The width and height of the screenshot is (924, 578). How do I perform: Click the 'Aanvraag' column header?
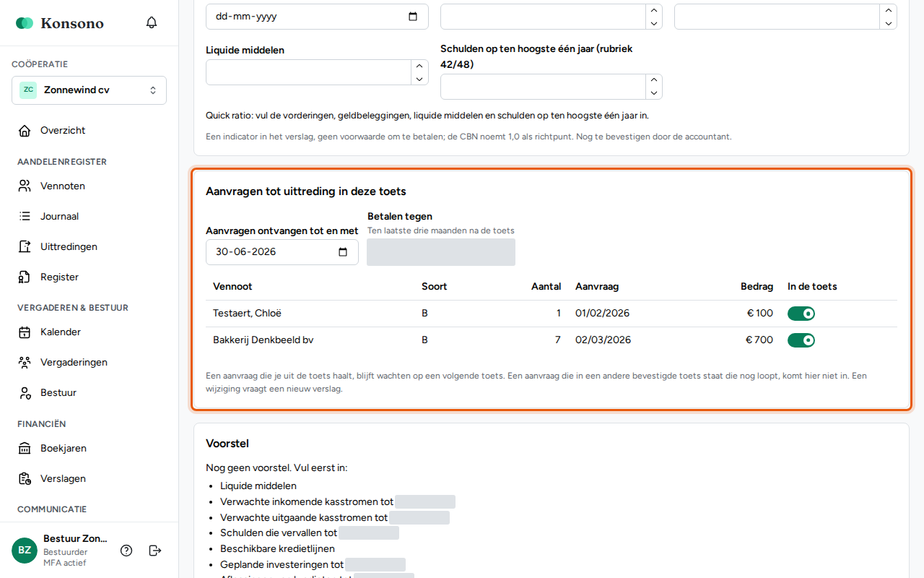[x=597, y=287]
